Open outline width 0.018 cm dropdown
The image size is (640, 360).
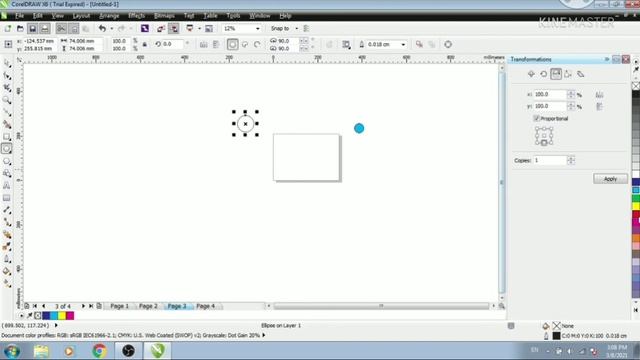[x=403, y=44]
